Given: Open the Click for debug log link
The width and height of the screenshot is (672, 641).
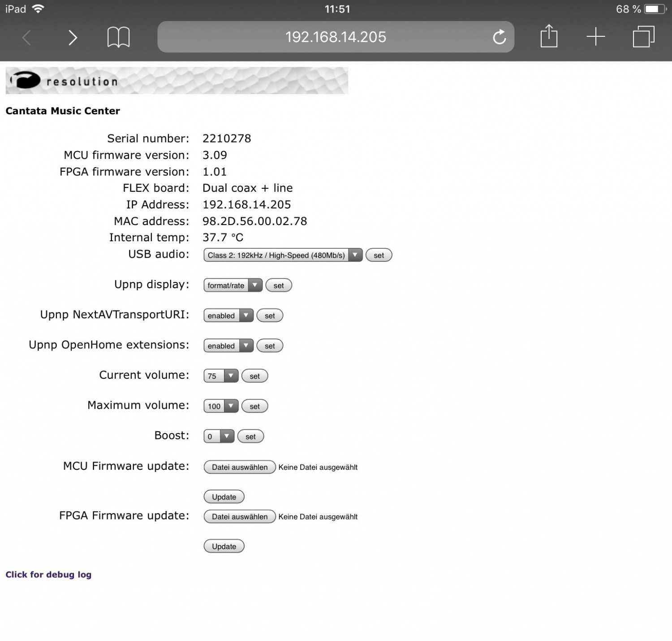Looking at the screenshot, I should click(48, 575).
